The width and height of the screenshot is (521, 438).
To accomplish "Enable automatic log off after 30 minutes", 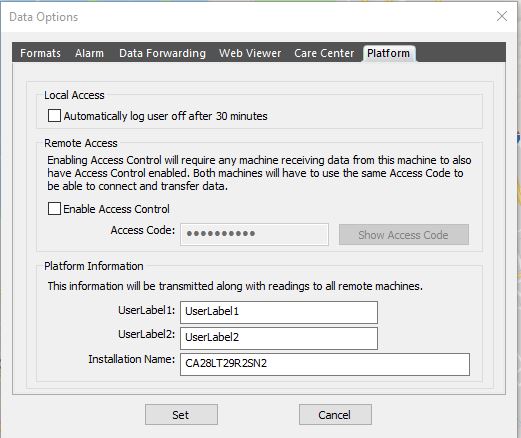I will pyautogui.click(x=54, y=116).
